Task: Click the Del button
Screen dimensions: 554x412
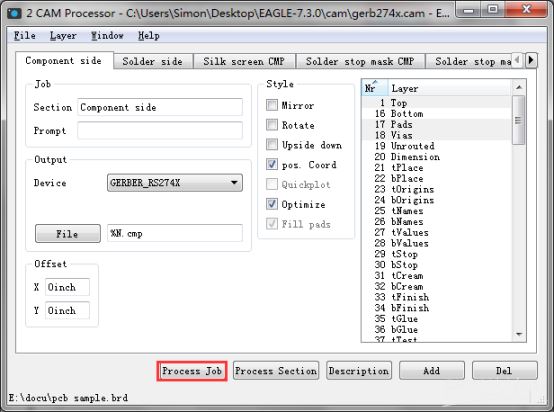Action: coord(504,371)
